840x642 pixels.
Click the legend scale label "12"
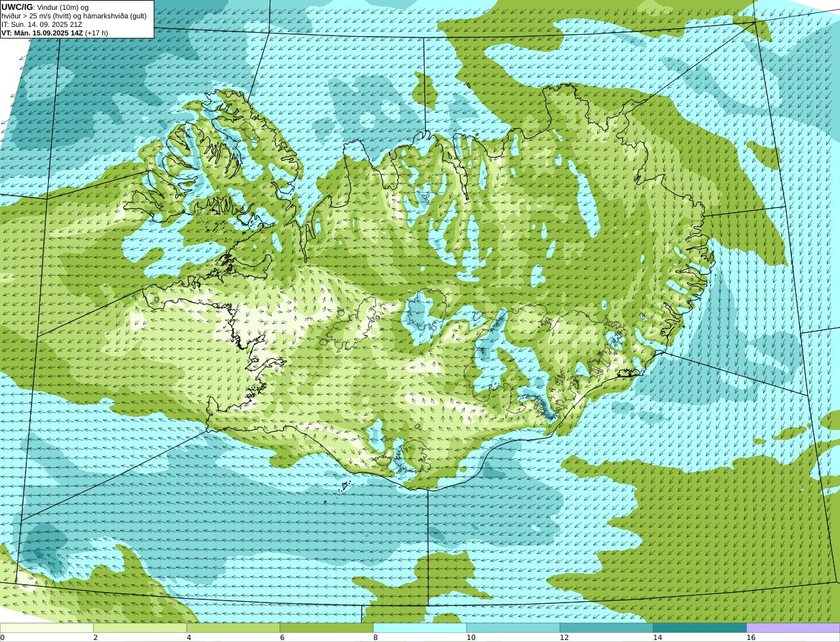tap(564, 637)
